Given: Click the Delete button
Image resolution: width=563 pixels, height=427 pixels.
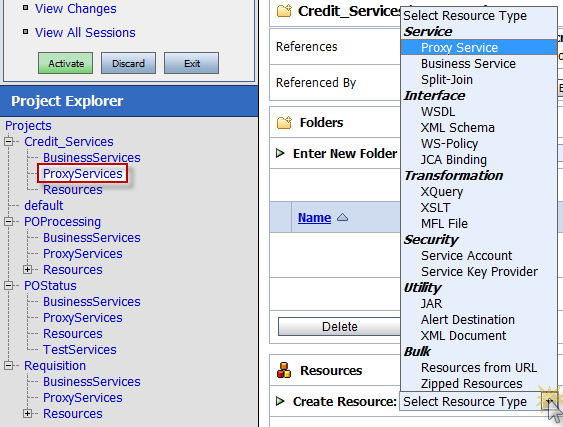Looking at the screenshot, I should click(339, 326).
